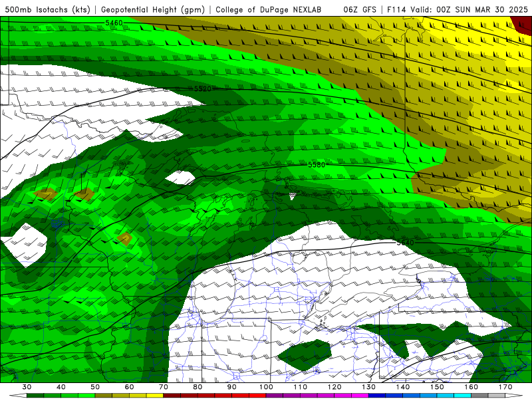532x399 pixels.
Task: Click the dark blue 130-135 kt legend swatch
Action: click(x=377, y=396)
